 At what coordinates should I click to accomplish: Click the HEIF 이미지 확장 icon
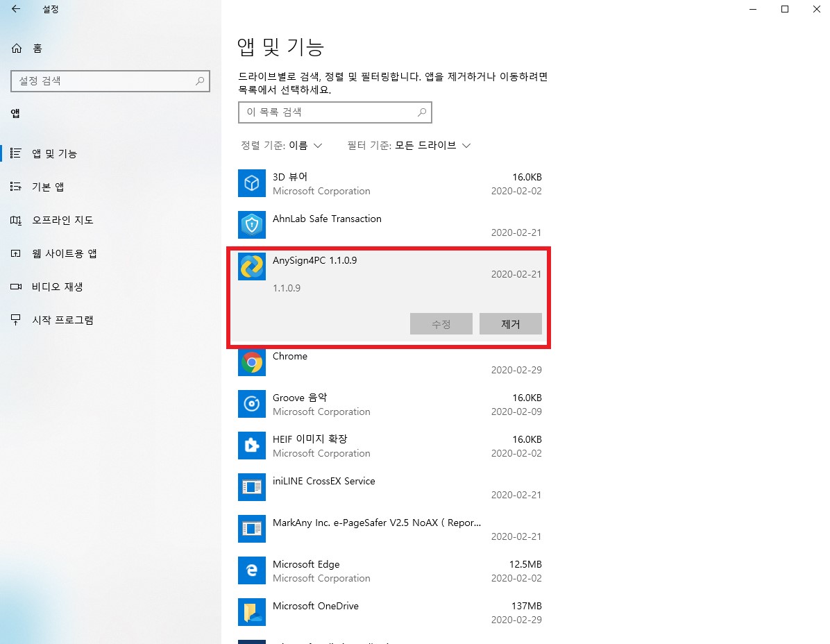pyautogui.click(x=251, y=446)
